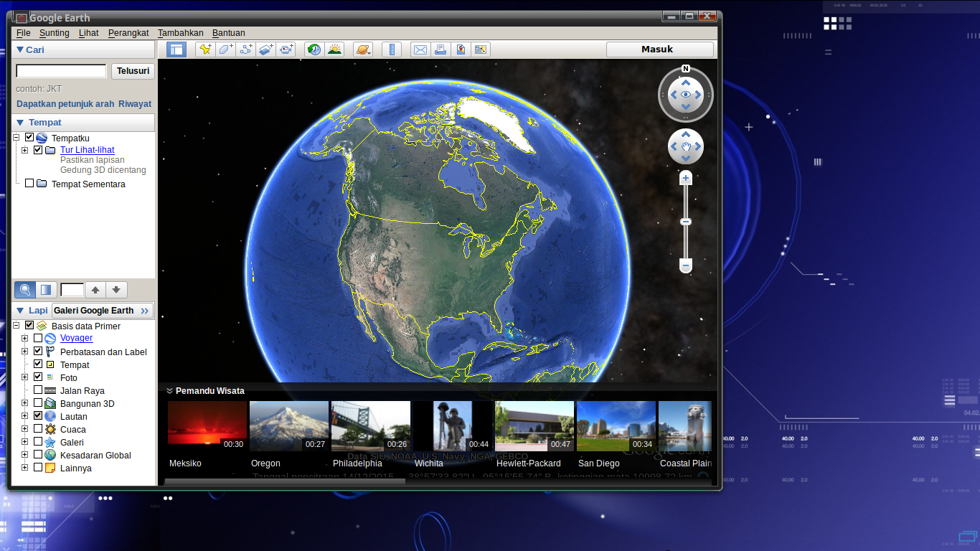Enable the Jalan Raya layer

tap(38, 390)
